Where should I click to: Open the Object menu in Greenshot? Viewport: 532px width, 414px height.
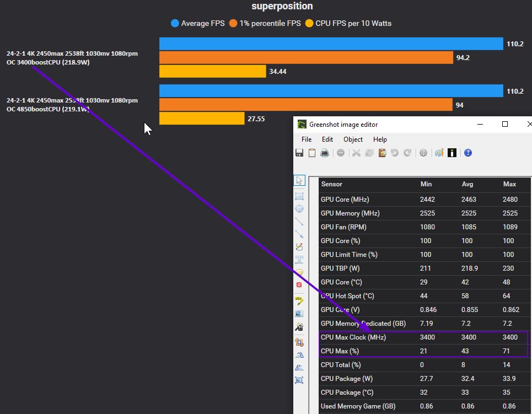coord(353,139)
